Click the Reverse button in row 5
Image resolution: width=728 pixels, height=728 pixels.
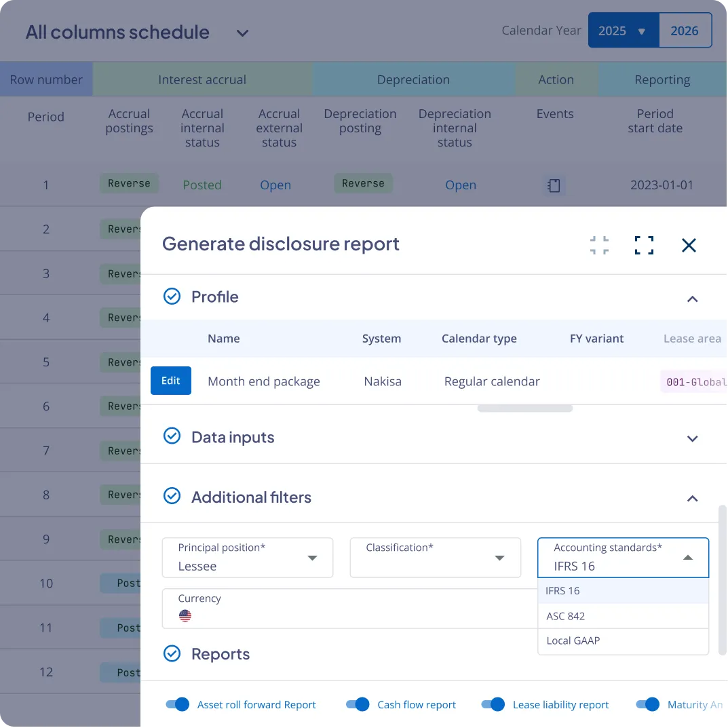click(x=121, y=362)
